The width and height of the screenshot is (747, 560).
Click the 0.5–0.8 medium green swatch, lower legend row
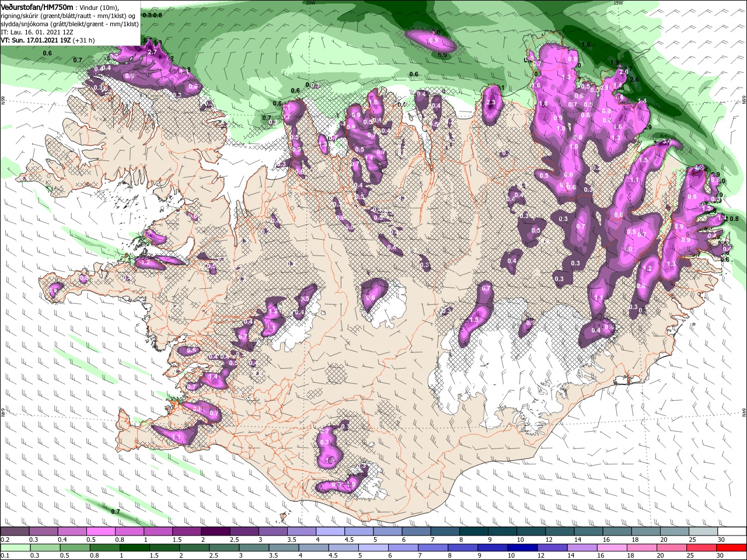tap(75, 548)
